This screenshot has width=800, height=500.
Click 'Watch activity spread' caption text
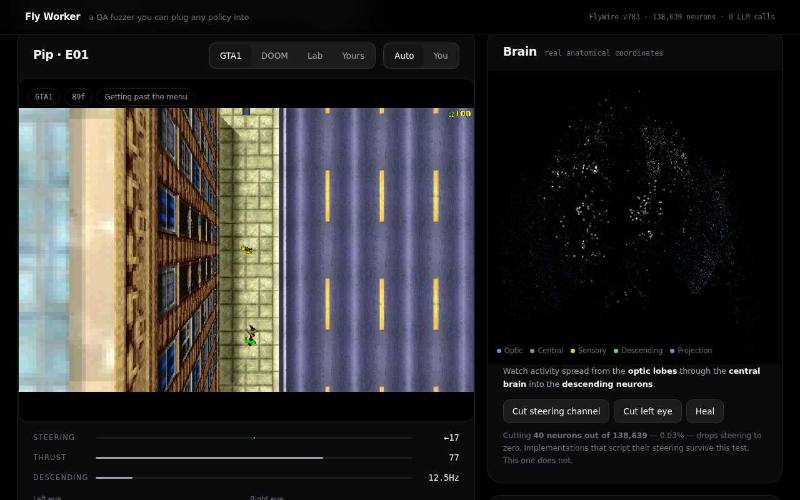click(632, 378)
